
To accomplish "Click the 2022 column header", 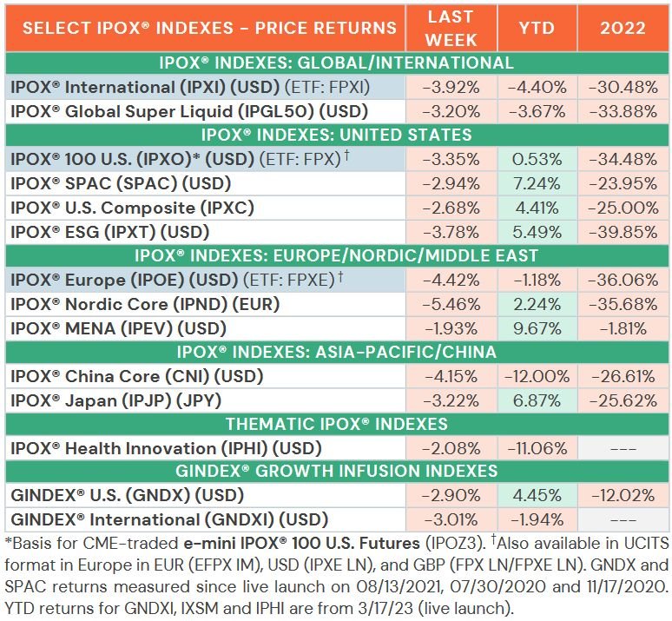I will [x=623, y=29].
